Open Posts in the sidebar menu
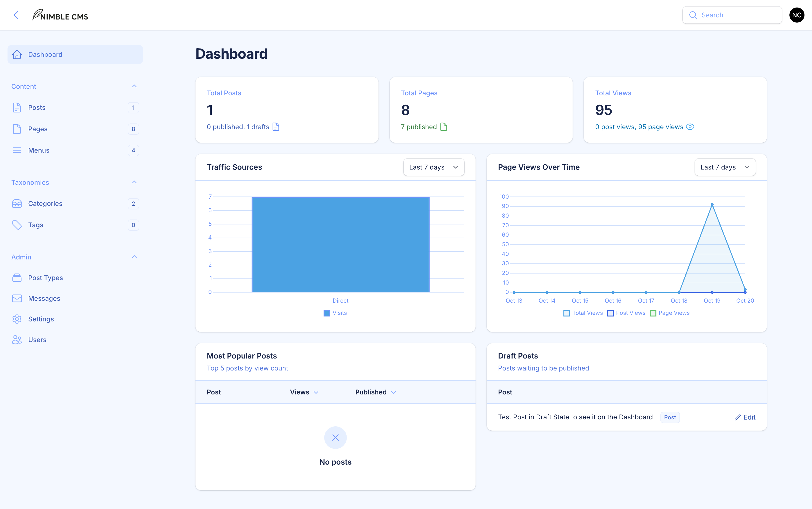Image resolution: width=812 pixels, height=509 pixels. coord(37,108)
